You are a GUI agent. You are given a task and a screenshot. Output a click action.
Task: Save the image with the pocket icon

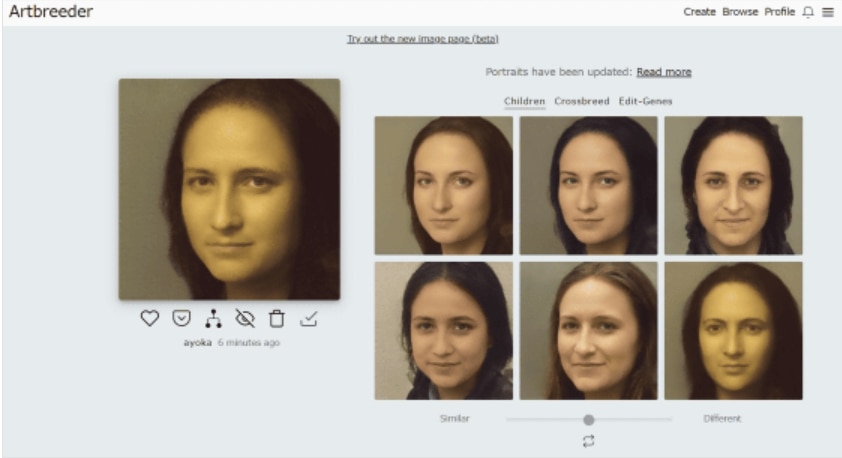pyautogui.click(x=182, y=318)
